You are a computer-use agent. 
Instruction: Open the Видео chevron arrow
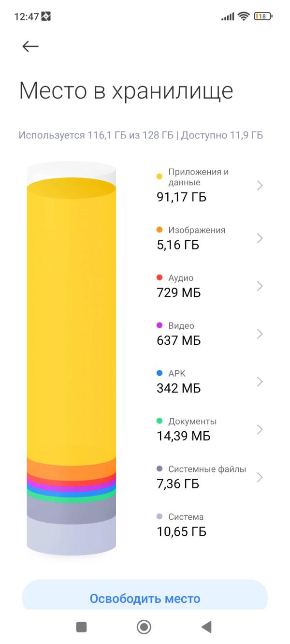pos(260,334)
